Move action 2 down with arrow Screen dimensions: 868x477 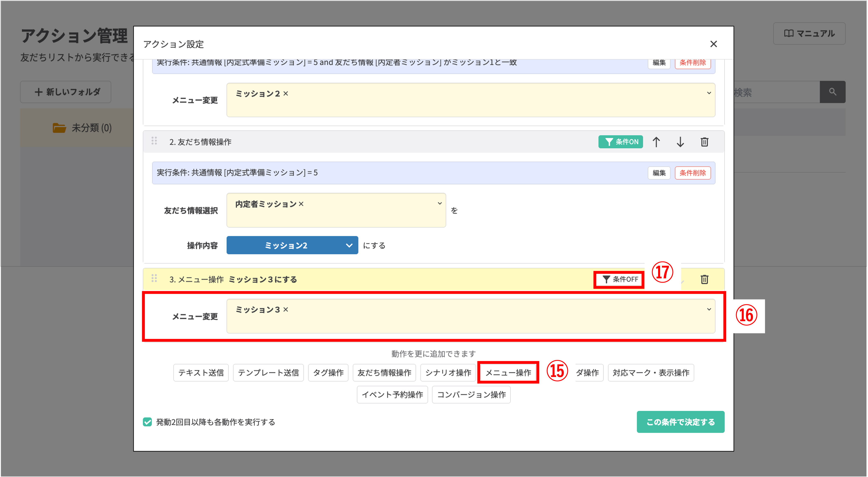pos(680,142)
